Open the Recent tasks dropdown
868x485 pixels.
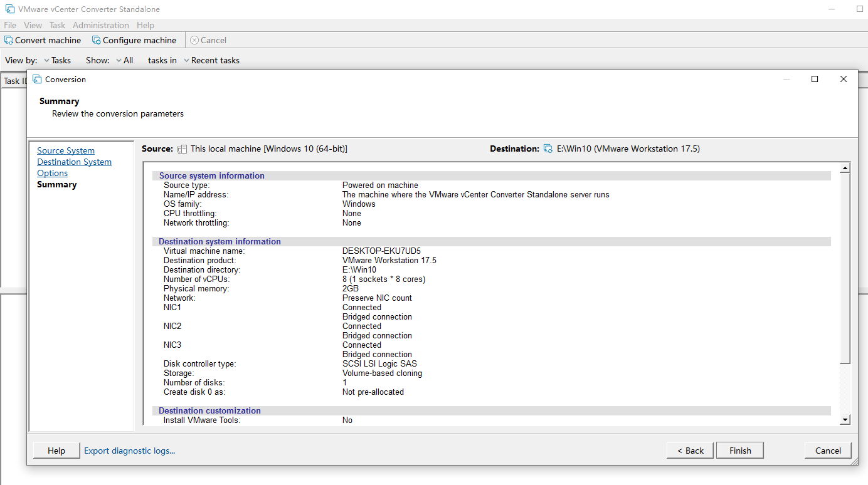211,61
